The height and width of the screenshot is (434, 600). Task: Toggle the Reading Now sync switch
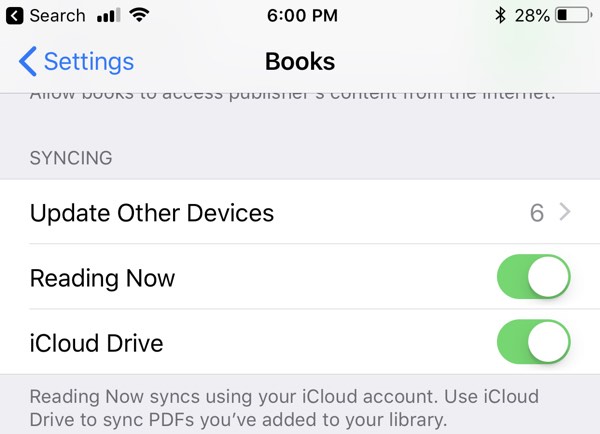point(533,277)
